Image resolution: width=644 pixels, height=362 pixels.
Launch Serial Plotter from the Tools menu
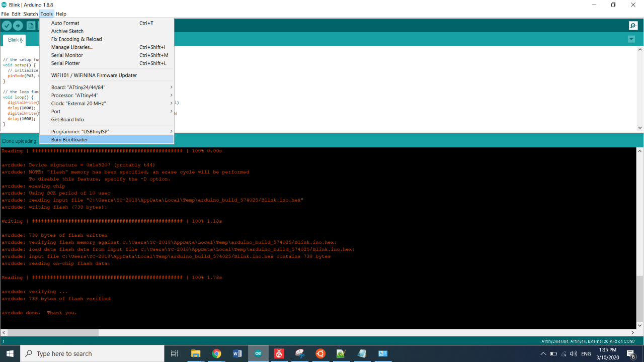tap(107, 63)
